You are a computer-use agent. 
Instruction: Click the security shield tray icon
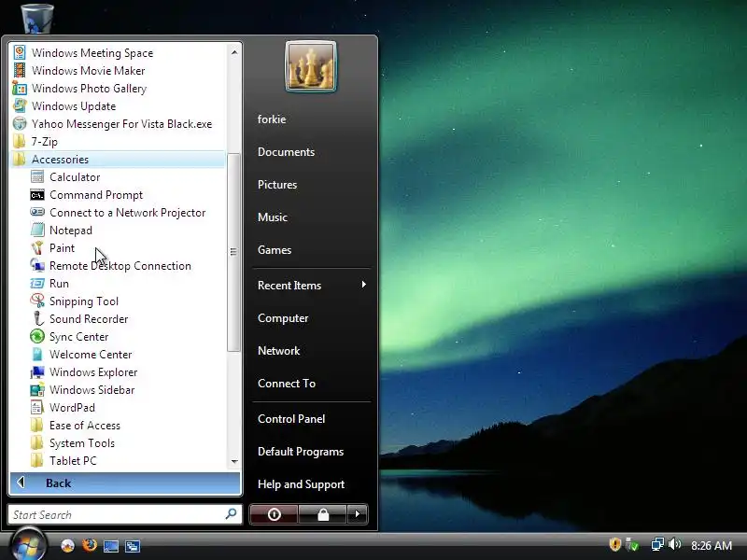click(x=615, y=544)
